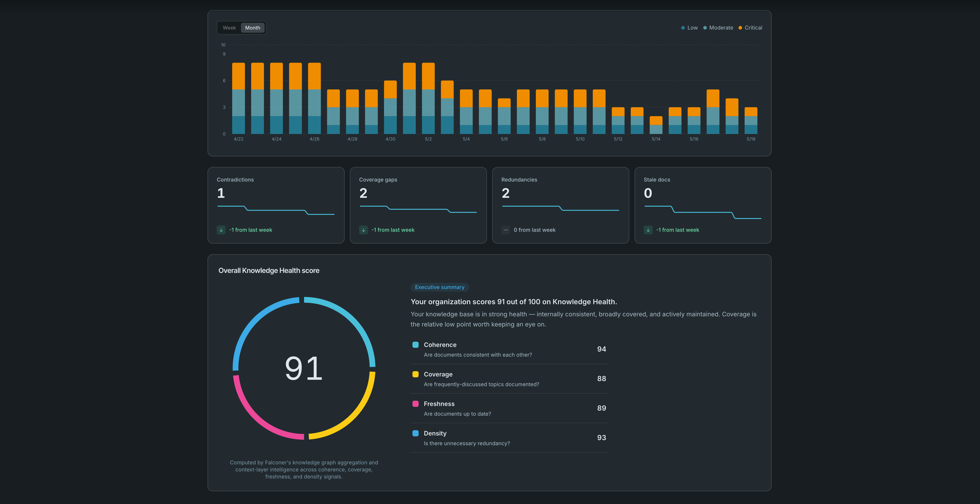
Task: Click 'Is there unnecessary redundancy?' description
Action: pyautogui.click(x=467, y=443)
